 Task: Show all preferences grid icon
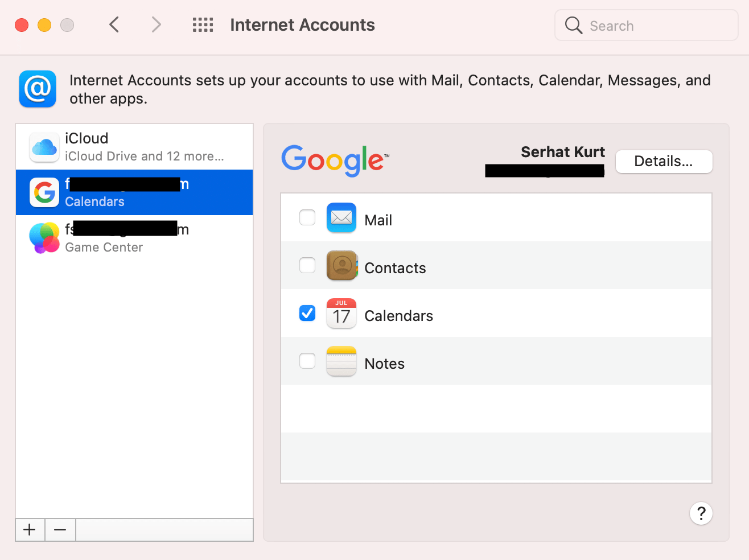(203, 25)
